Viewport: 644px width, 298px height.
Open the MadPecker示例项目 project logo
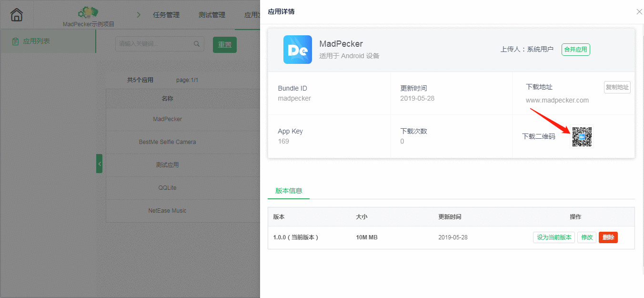tap(88, 12)
